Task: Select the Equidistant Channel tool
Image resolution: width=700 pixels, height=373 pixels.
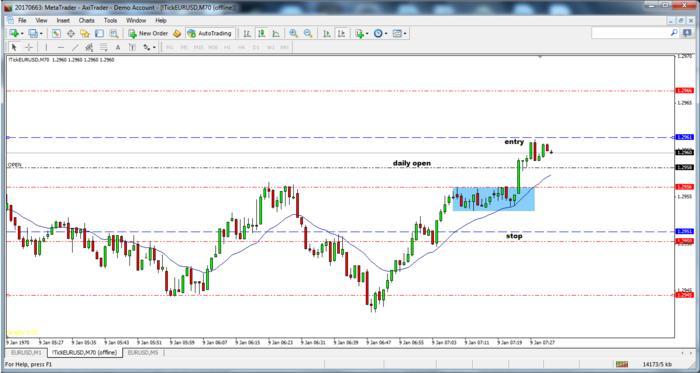Action: pyautogui.click(x=89, y=47)
